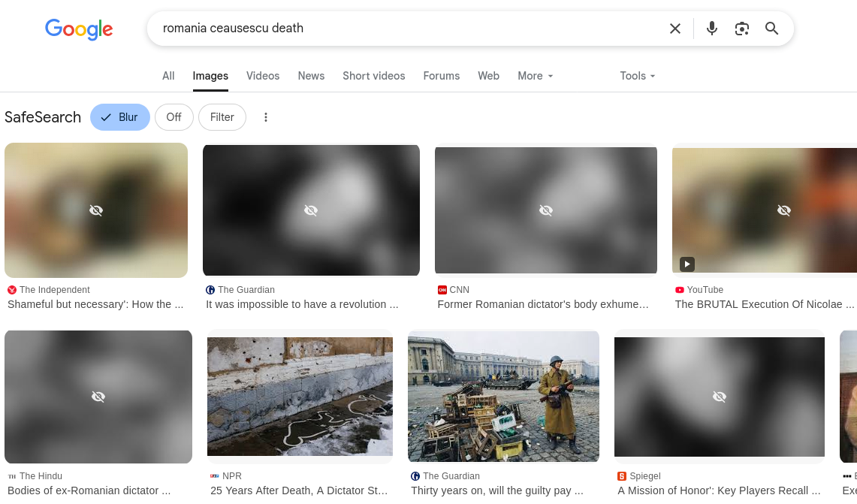Open the Videos tab
Screen dimensions: 857x504
pyautogui.click(x=263, y=76)
